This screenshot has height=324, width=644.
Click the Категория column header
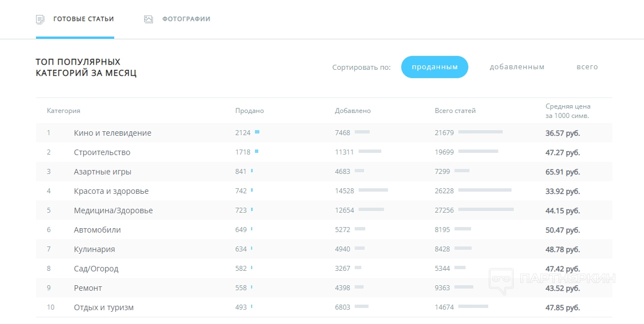click(64, 111)
